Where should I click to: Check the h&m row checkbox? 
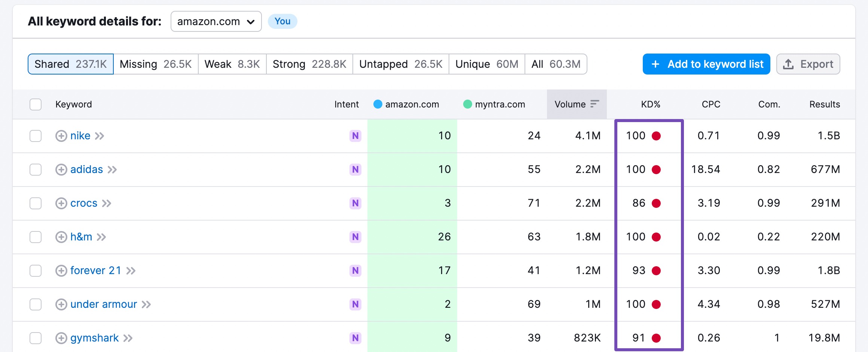click(36, 237)
